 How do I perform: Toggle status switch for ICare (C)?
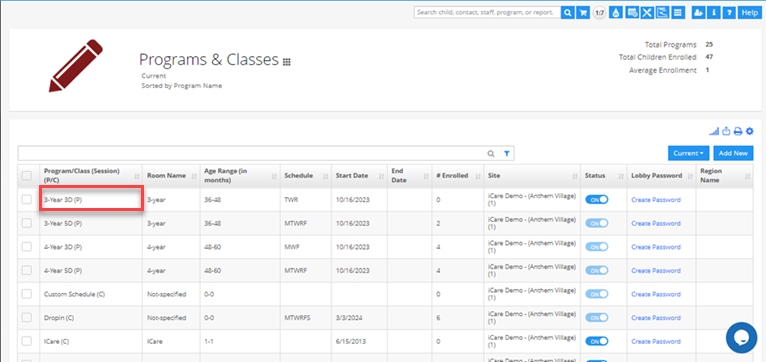[x=596, y=341]
